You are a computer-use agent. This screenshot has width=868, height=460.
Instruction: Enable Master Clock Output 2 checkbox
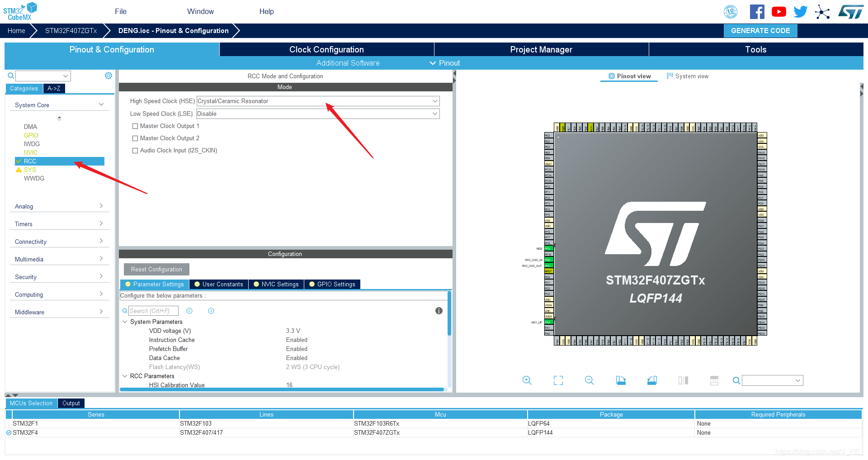135,138
